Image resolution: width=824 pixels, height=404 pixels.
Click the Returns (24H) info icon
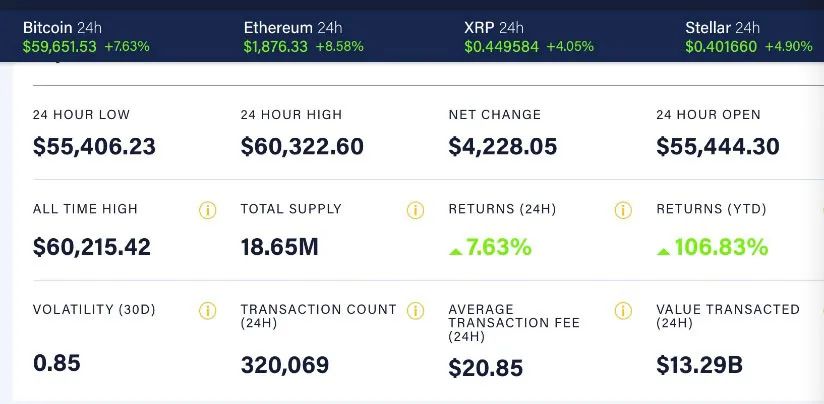click(623, 210)
